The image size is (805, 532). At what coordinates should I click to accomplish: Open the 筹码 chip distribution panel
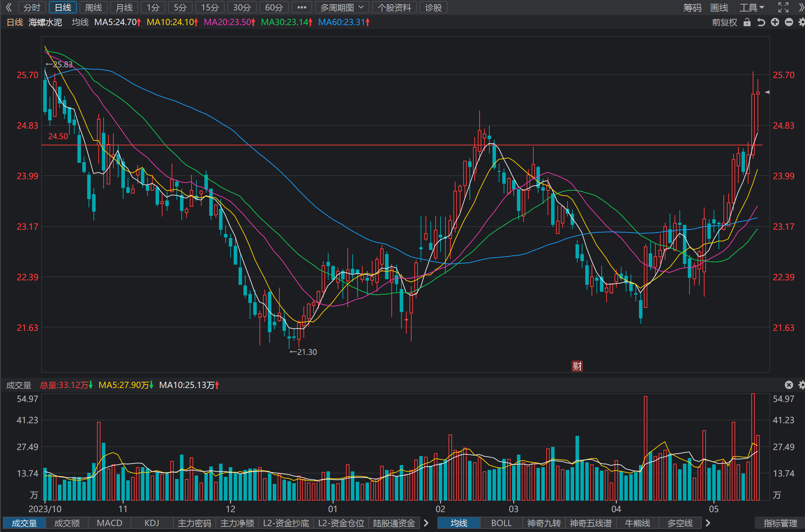(692, 7)
